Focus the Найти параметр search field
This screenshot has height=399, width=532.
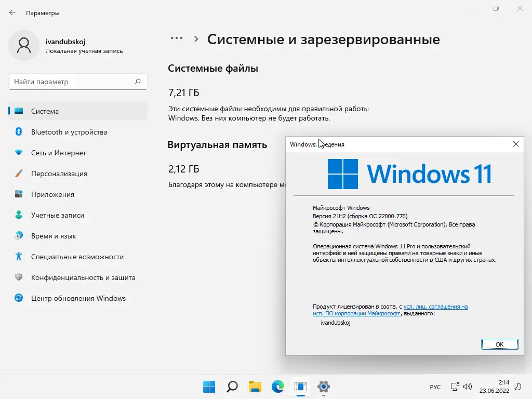point(78,82)
